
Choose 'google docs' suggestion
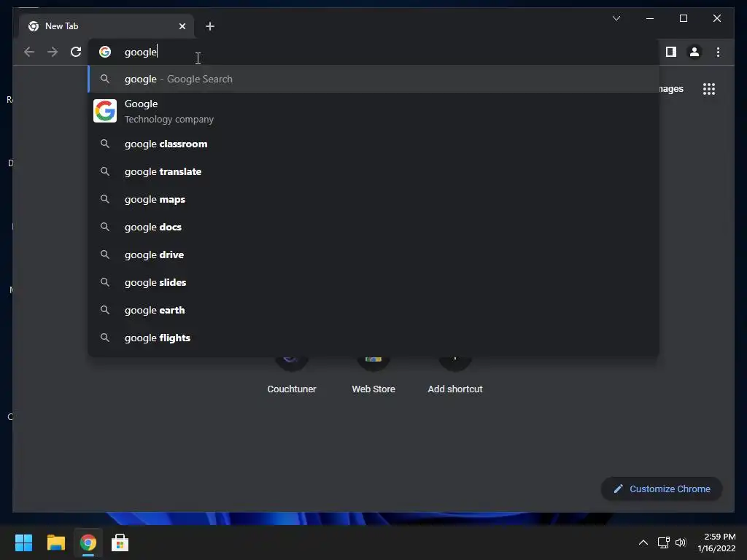(373, 227)
